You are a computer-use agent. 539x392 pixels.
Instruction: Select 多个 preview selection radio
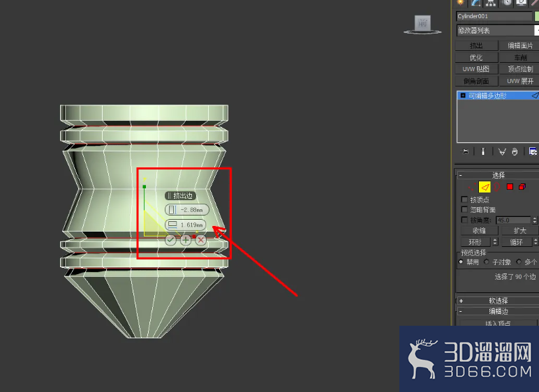pos(519,262)
